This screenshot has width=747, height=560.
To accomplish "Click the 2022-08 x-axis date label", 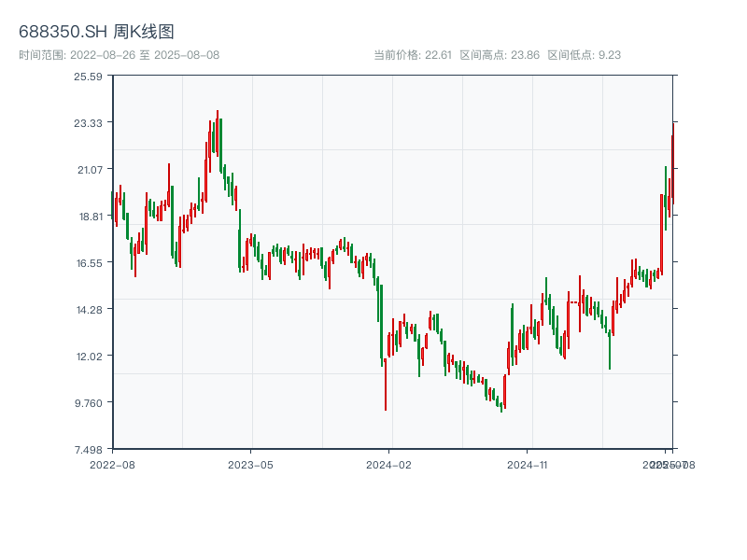I will coord(112,464).
